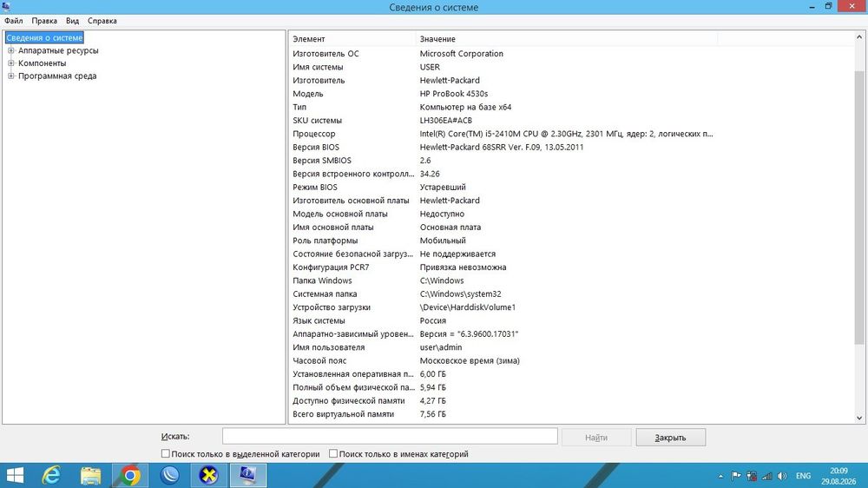This screenshot has height=488, width=868.
Task: Switch to Google Chrome on taskbar
Action: point(130,475)
